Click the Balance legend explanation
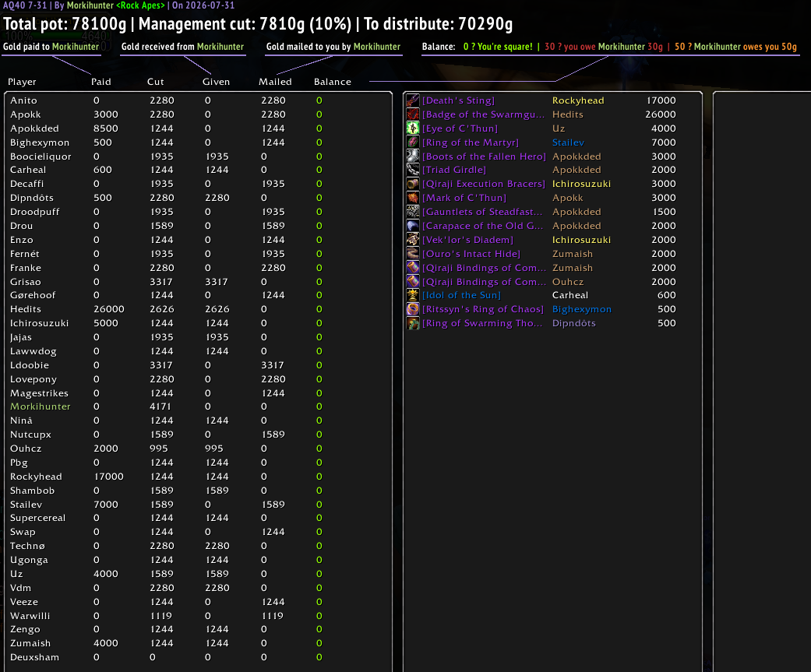This screenshot has height=672, width=811. point(609,47)
